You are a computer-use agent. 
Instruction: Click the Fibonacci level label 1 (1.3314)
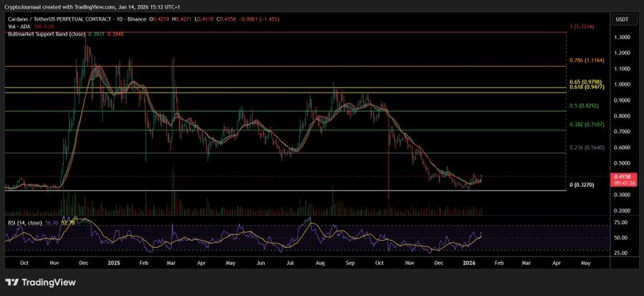click(582, 27)
